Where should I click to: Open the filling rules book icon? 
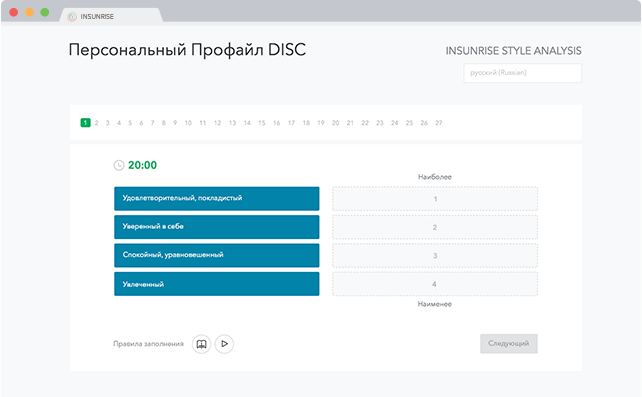pos(201,344)
